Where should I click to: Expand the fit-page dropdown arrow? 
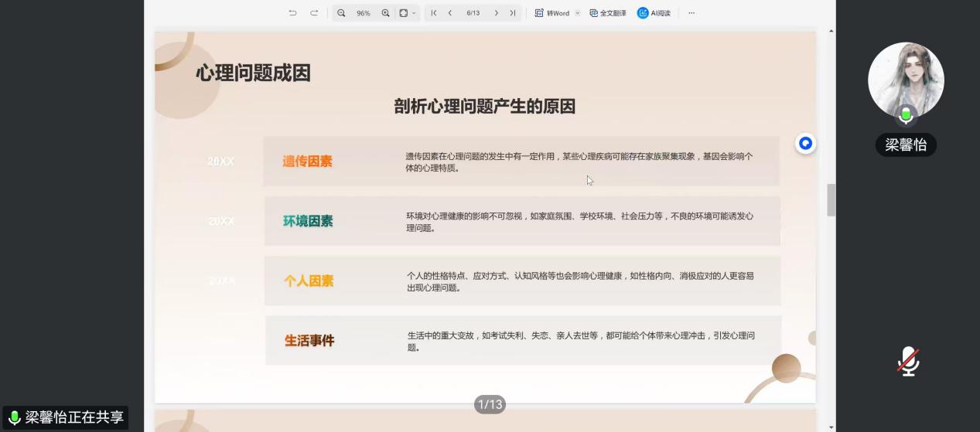(414, 13)
